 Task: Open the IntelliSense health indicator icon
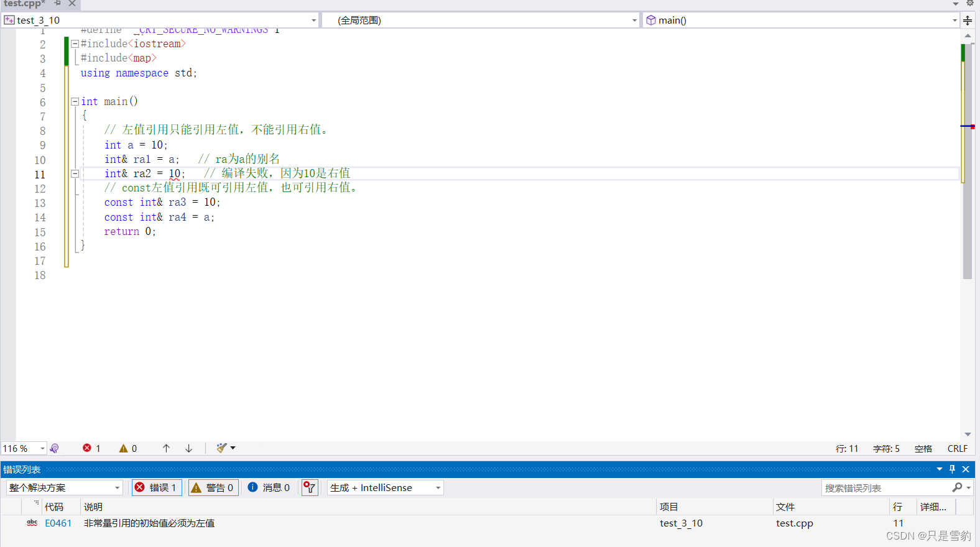[54, 448]
